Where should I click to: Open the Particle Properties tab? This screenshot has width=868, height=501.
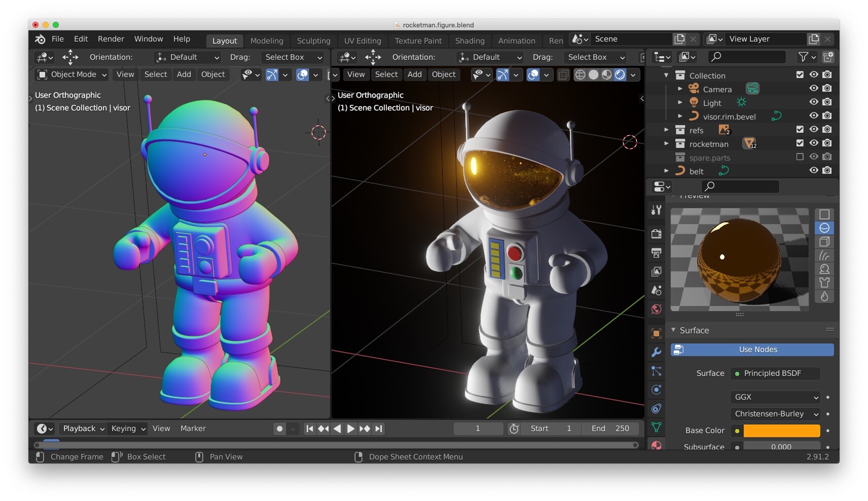click(x=656, y=371)
